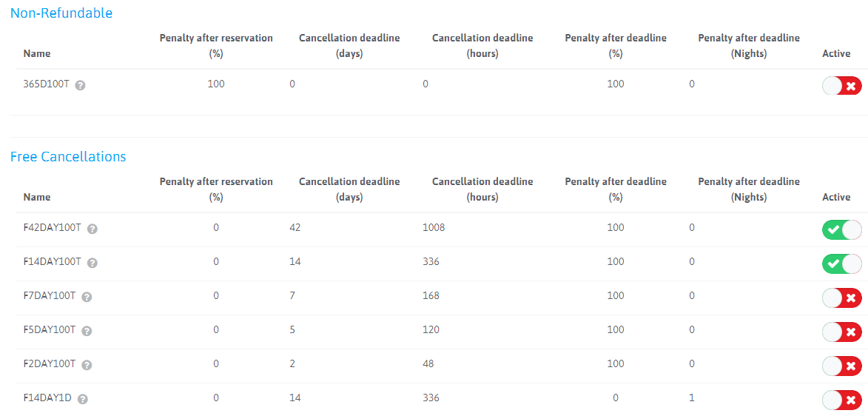Click 1008 hours value for F42DAY100T
Screen dimensions: 868x416
434,228
